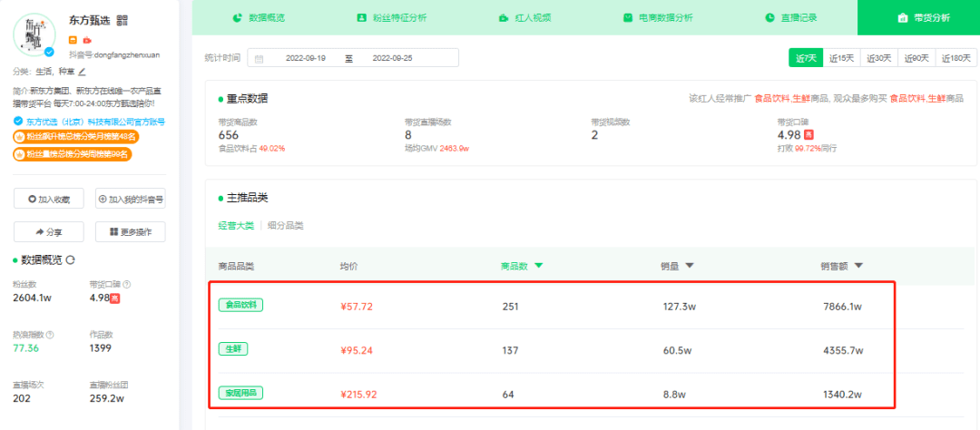980x430 pixels.
Task: Open the 红人视频 tab
Action: (x=525, y=17)
